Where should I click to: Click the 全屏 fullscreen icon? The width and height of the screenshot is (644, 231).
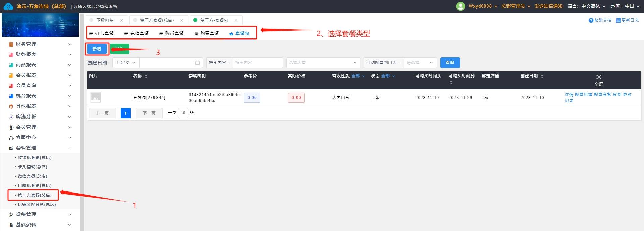click(599, 77)
